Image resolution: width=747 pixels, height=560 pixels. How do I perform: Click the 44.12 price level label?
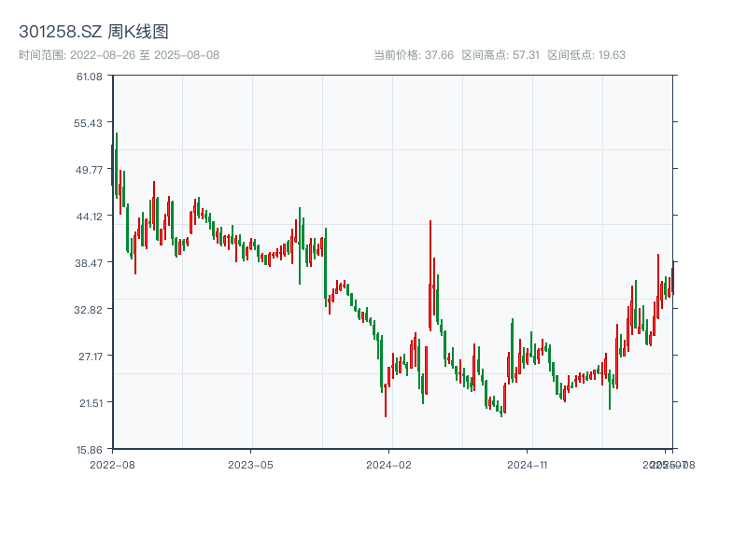90,216
